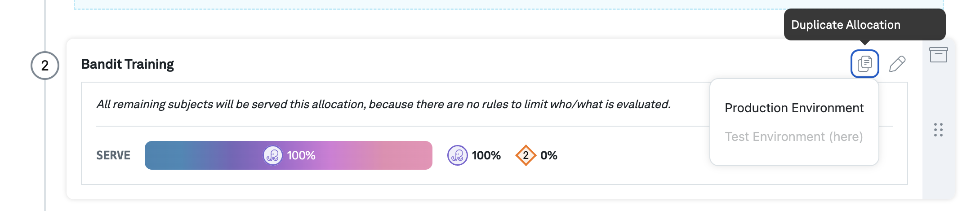The width and height of the screenshot is (980, 211).
Task: Select Production Environment from the popup
Action: (794, 108)
